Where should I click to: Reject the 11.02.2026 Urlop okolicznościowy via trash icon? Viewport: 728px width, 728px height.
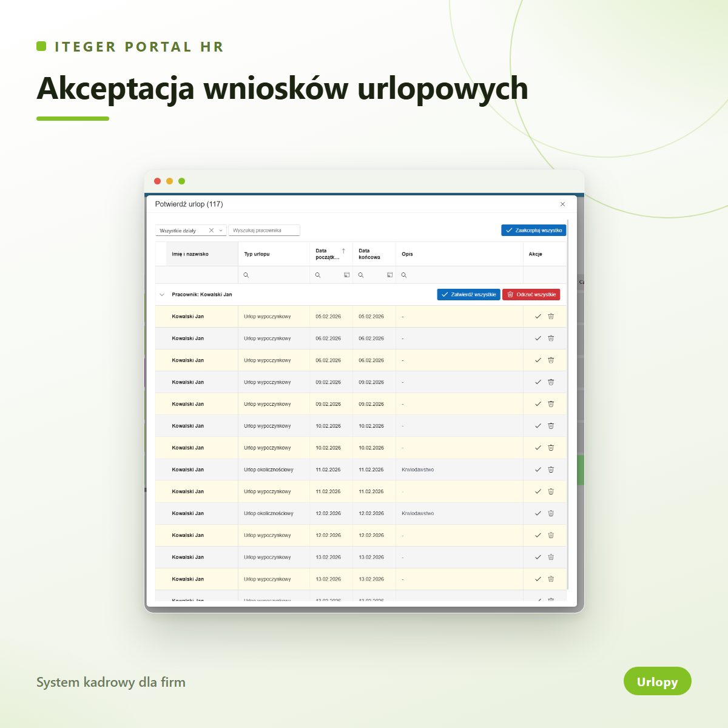coord(551,470)
